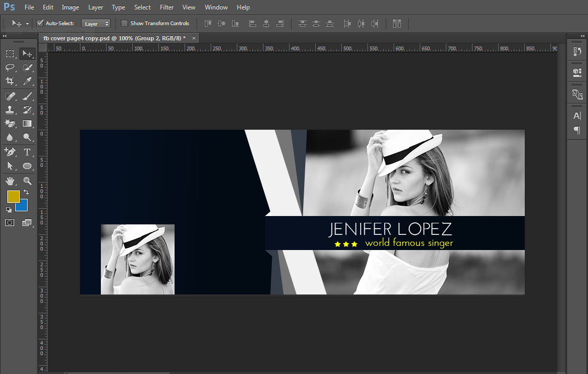Select the Hand tool
The width and height of the screenshot is (588, 374).
tap(10, 181)
